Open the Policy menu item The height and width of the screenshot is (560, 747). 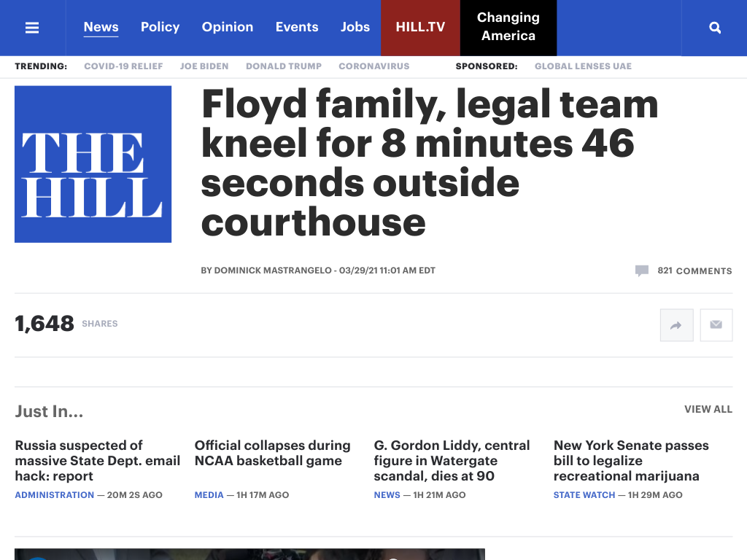[160, 27]
